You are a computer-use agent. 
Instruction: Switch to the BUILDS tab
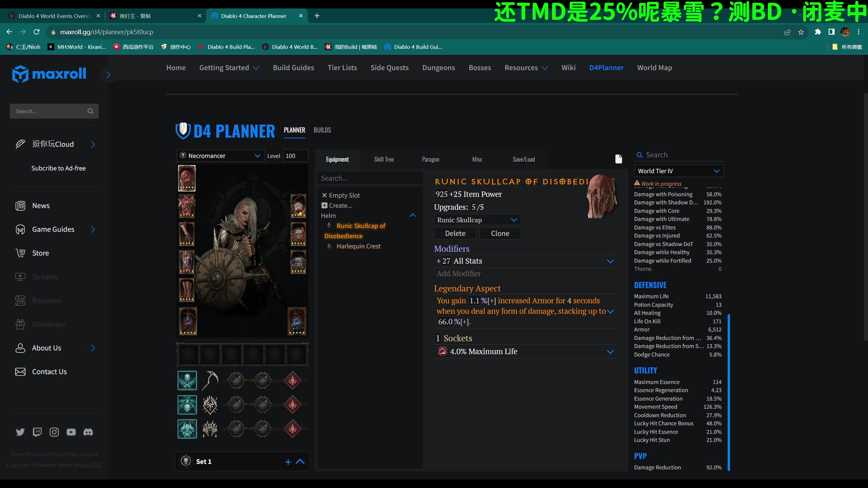[322, 130]
